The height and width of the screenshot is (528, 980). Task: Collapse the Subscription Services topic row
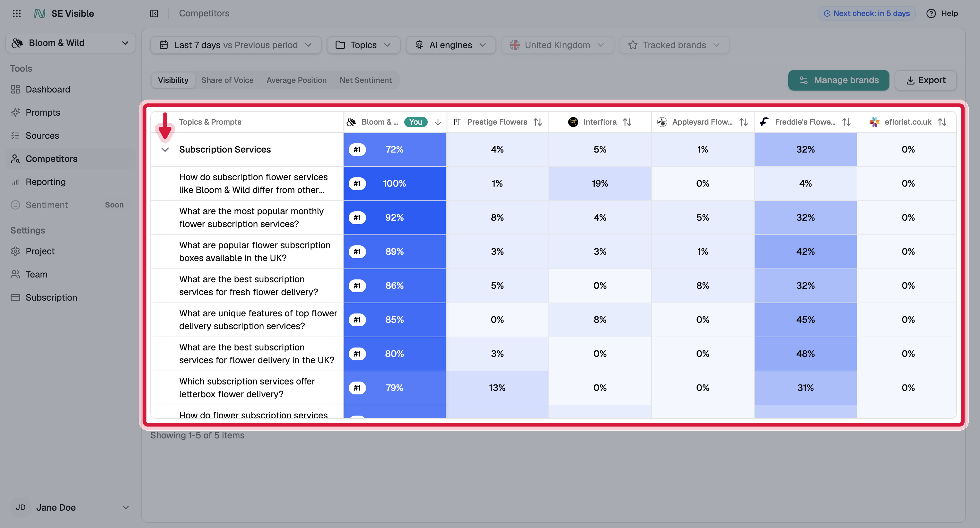165,149
